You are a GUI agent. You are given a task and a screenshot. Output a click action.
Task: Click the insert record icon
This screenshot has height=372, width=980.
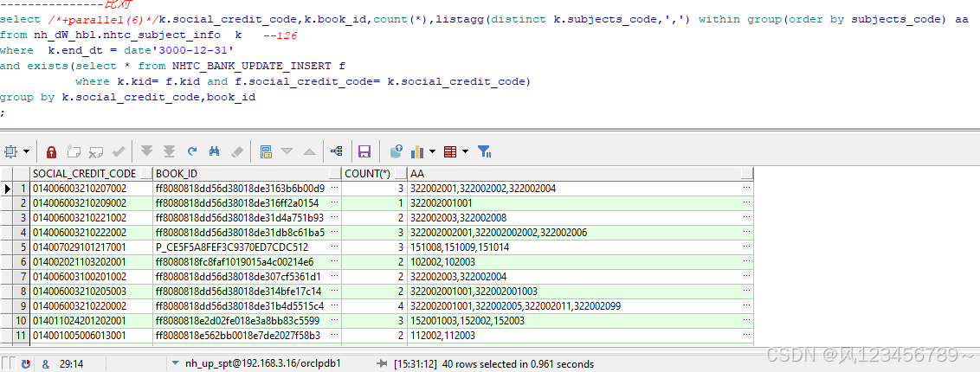point(74,151)
